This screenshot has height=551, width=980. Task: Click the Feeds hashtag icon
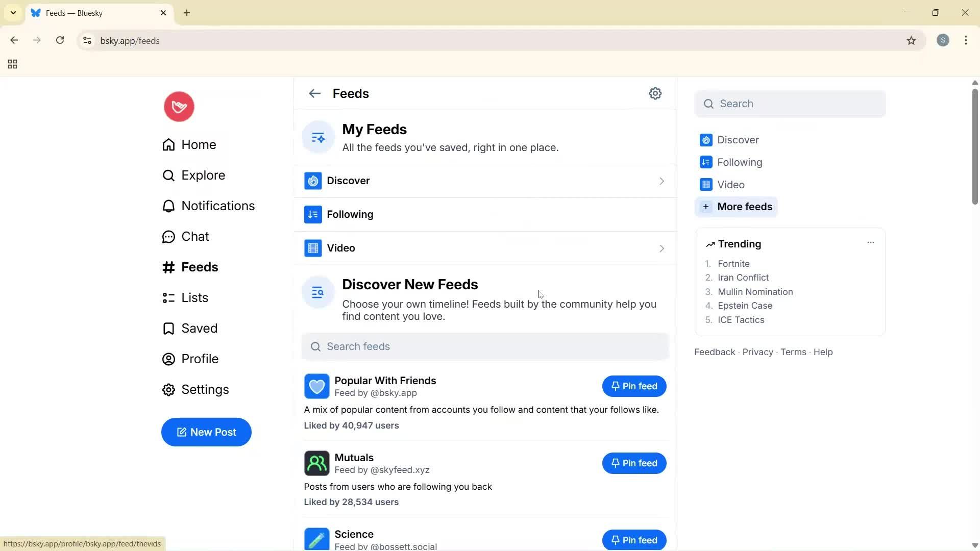click(x=168, y=267)
